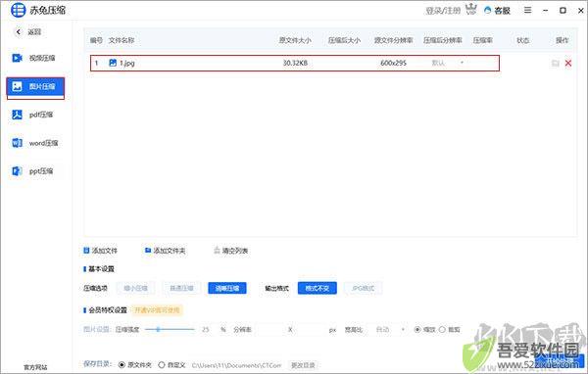Click the 赤兔压缩 app logo
The image size is (588, 374).
pyautogui.click(x=18, y=10)
